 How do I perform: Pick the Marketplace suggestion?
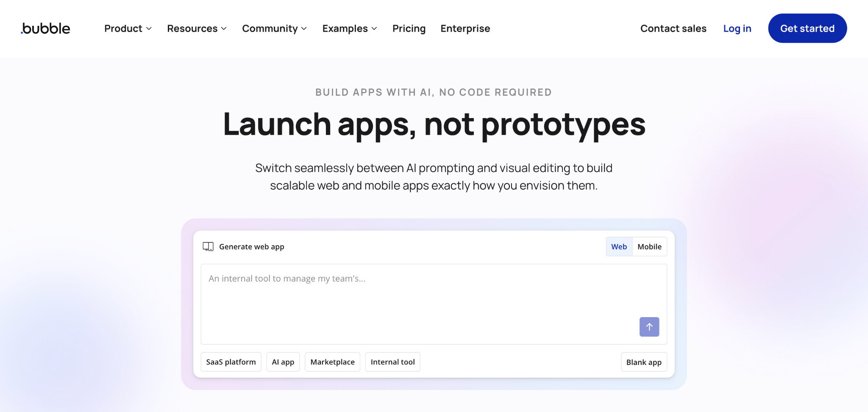(x=333, y=362)
